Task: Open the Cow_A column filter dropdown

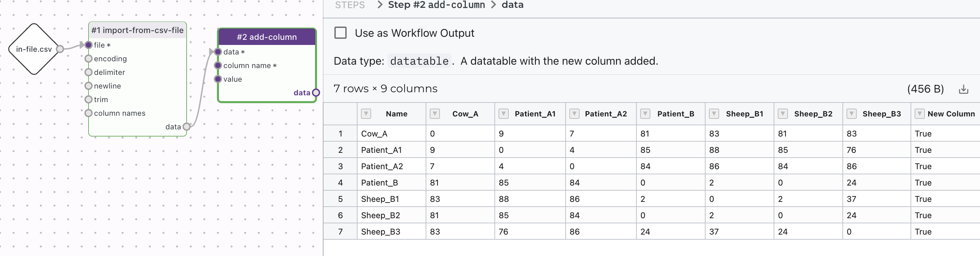Action: click(x=434, y=114)
